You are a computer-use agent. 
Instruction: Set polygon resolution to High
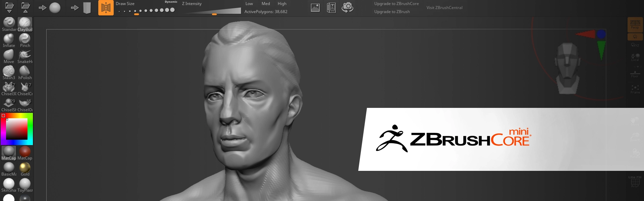tap(282, 4)
